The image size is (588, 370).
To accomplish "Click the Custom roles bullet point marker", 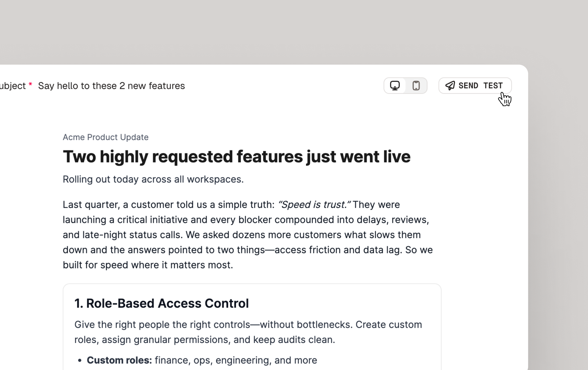I will point(80,361).
